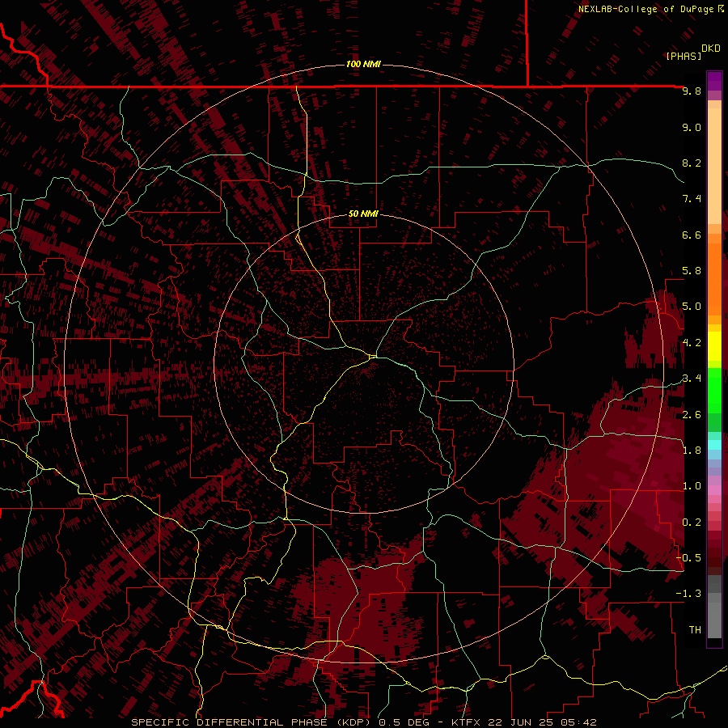Click the 1.0 legend value
This screenshot has width=728, height=728.
coord(692,486)
